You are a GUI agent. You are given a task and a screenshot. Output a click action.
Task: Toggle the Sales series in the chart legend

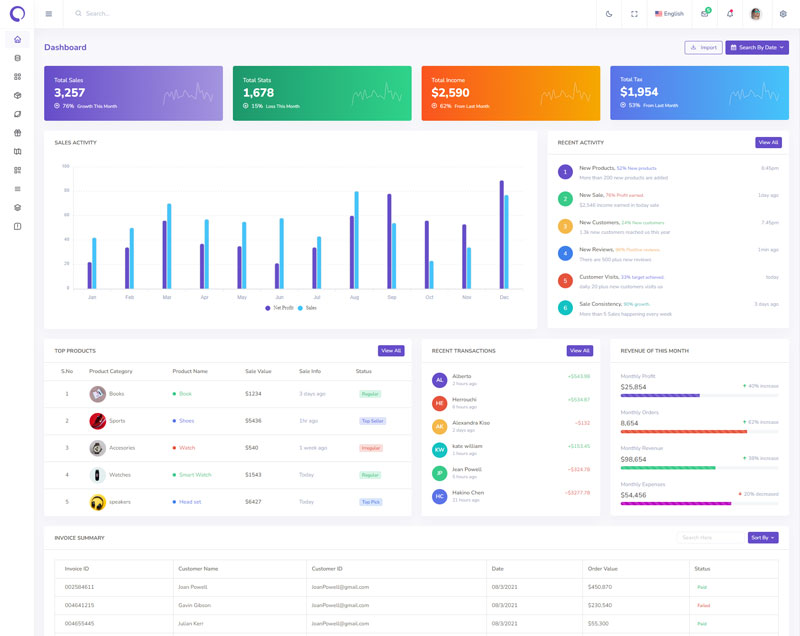307,308
